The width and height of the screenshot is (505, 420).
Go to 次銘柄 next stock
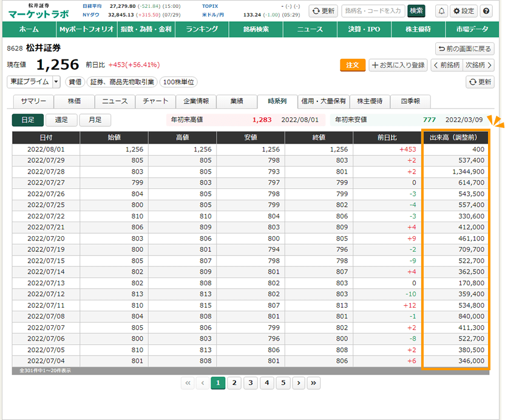pos(478,65)
